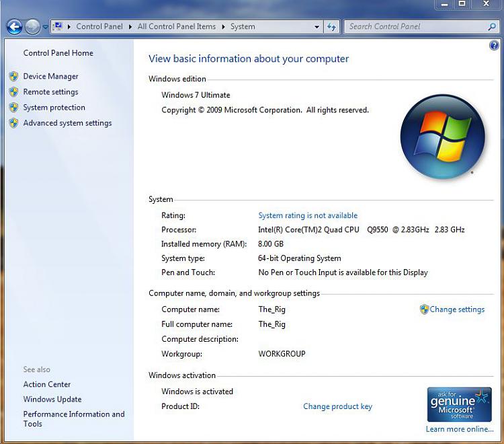Viewport: 504px width, 444px height.
Task: Click the Windows 7 logo orb
Action: point(442,137)
